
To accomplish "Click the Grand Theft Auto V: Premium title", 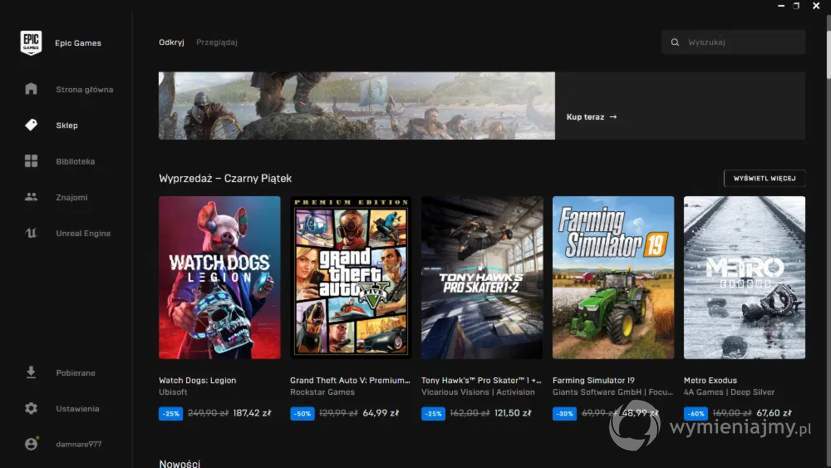I will point(350,380).
